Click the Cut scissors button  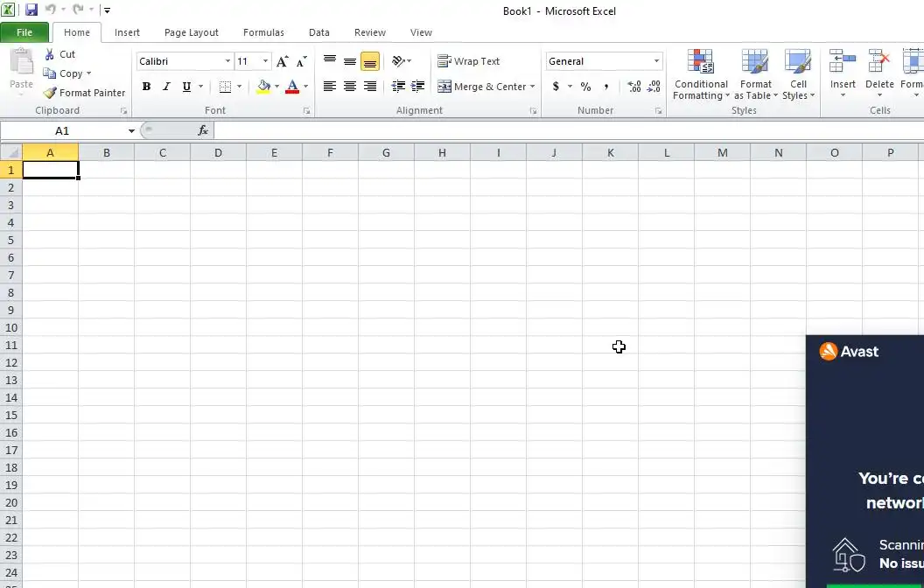pyautogui.click(x=59, y=54)
